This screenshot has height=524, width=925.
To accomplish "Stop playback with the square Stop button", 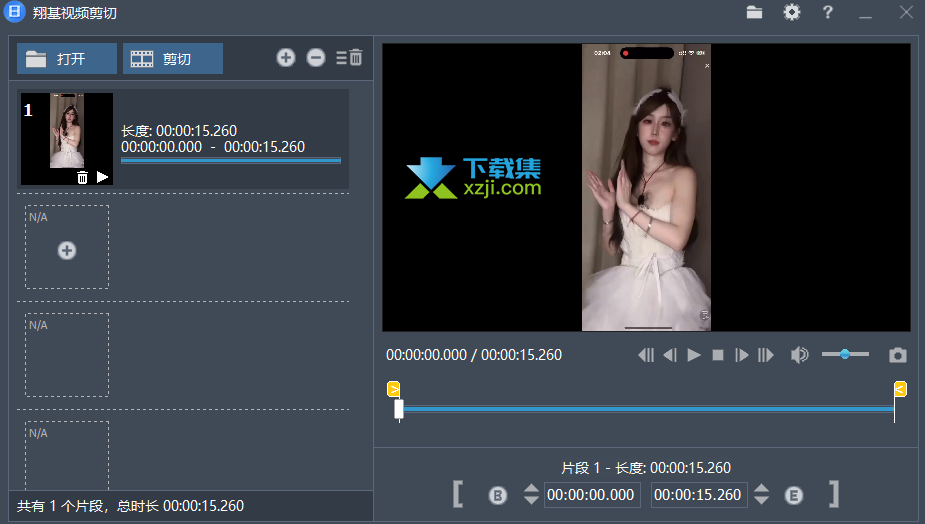I will (x=717, y=355).
